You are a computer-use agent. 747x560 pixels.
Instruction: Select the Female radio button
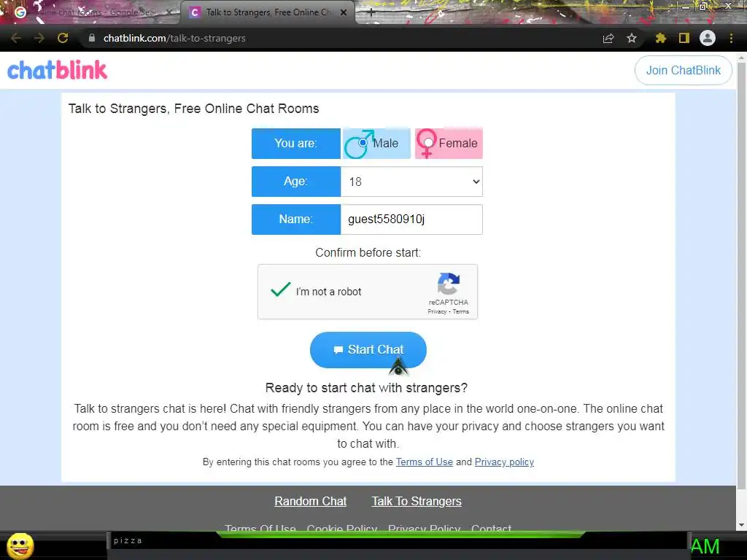click(x=428, y=142)
